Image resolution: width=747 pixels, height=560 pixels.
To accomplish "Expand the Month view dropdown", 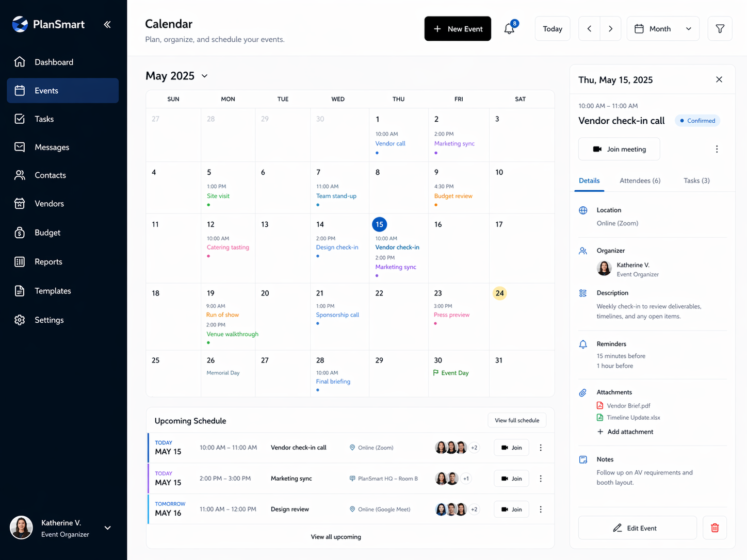I will (663, 28).
